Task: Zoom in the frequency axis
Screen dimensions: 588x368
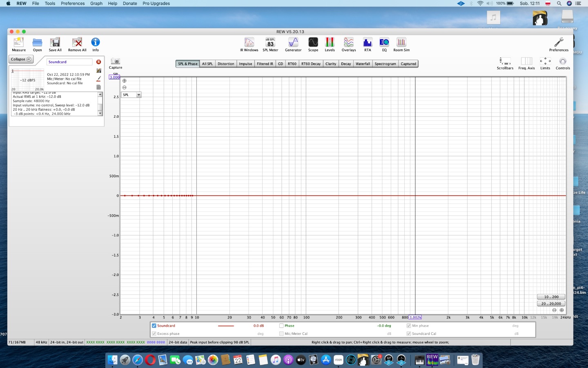Action: point(561,310)
